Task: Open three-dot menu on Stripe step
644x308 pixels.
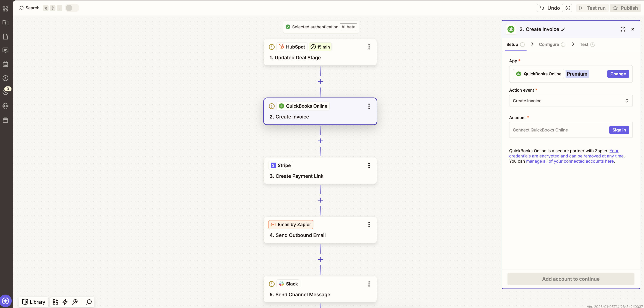Action: pos(369,165)
